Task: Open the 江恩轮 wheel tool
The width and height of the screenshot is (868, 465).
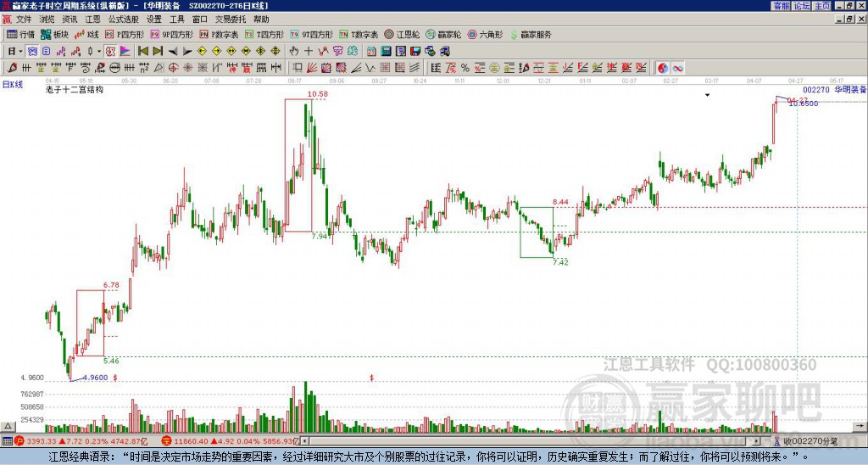Action: (402, 34)
